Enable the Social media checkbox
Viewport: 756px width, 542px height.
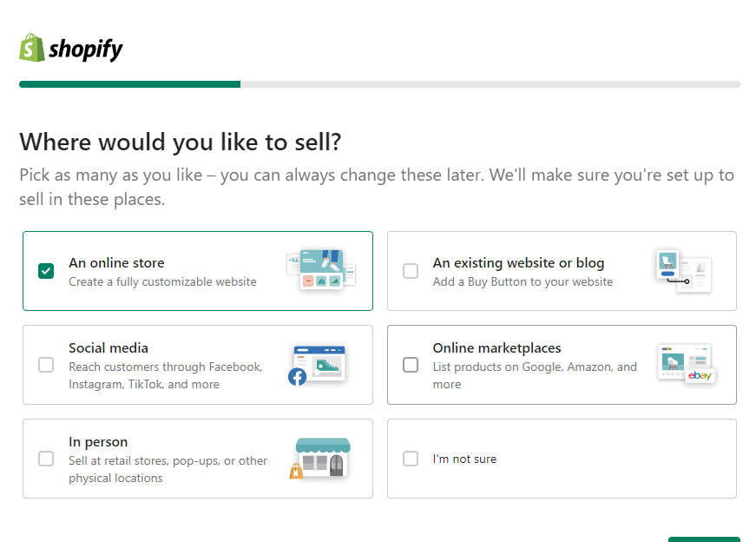click(x=46, y=365)
